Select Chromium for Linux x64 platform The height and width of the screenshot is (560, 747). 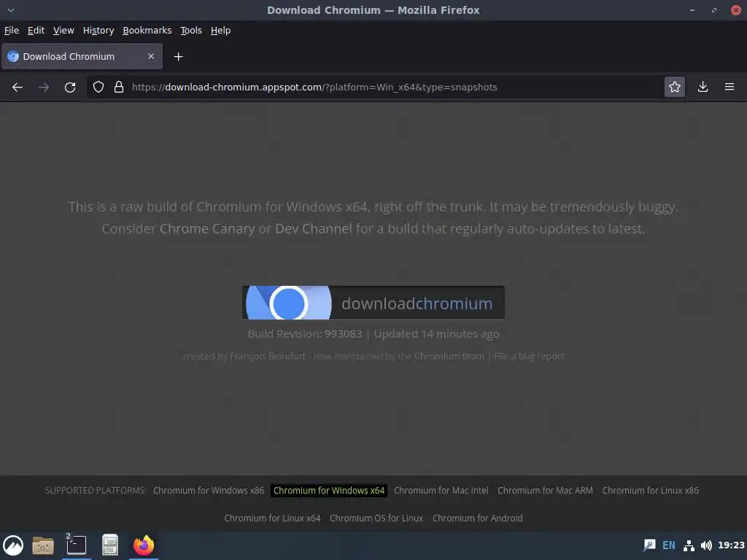click(273, 518)
